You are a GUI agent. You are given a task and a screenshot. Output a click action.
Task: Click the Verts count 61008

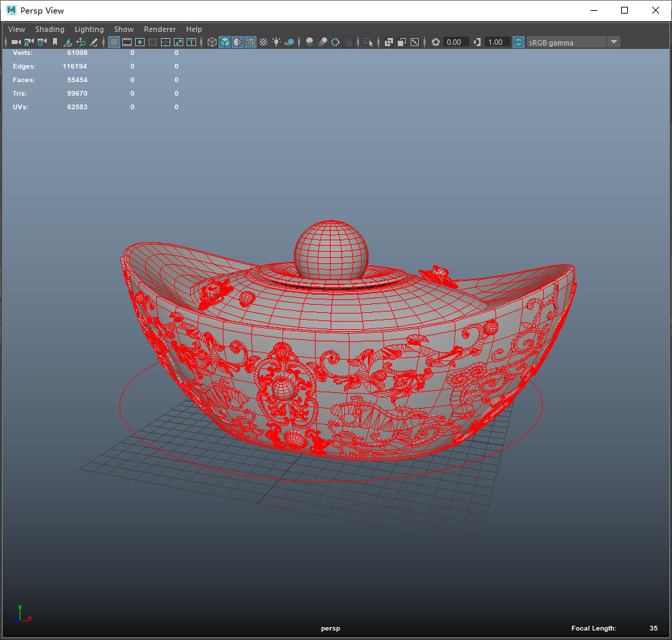tap(77, 53)
